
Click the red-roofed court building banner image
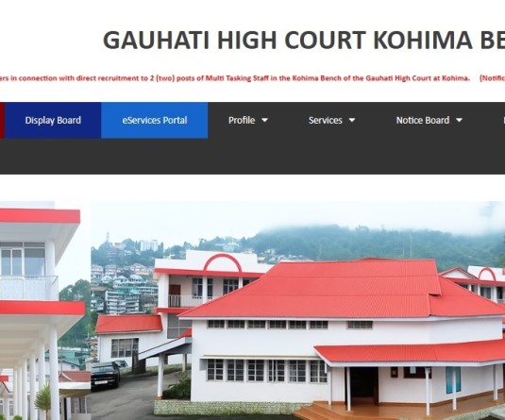[298, 311]
